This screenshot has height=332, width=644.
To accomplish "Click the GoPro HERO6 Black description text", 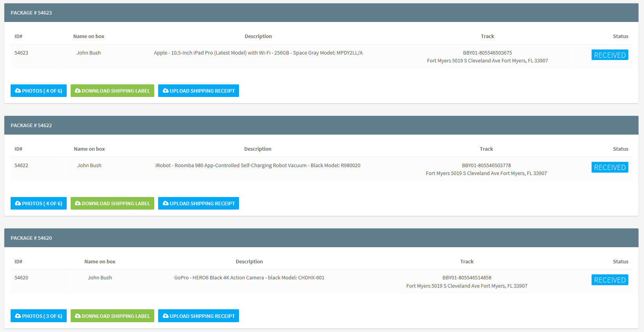I will [x=249, y=277].
